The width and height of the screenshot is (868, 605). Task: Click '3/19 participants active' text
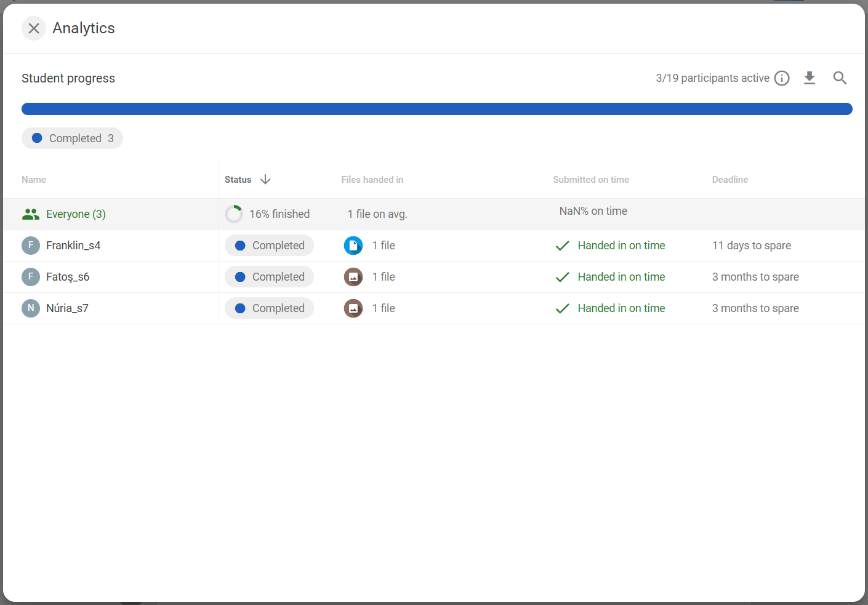click(713, 78)
